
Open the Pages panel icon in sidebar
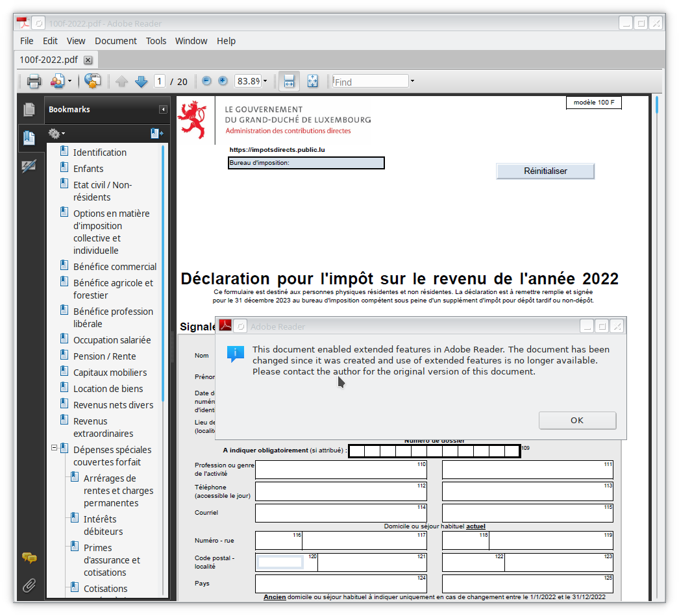coord(29,110)
